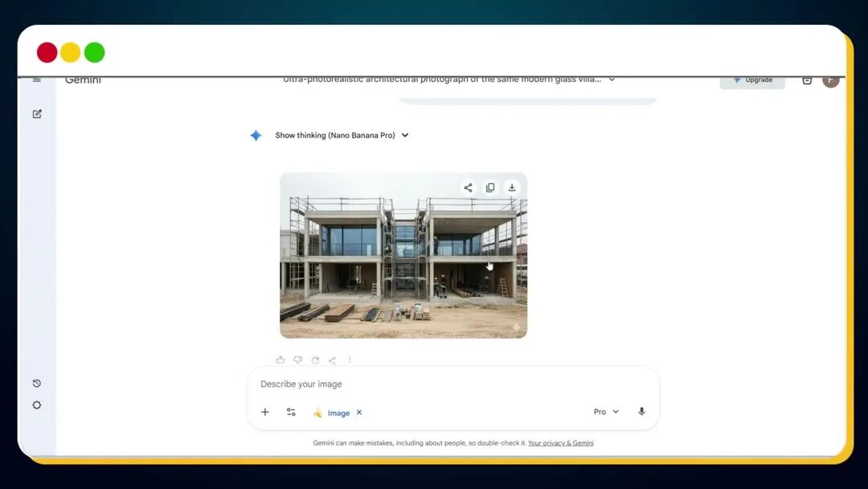Image resolution: width=868 pixels, height=489 pixels.
Task: Click the Gemini sparkle icon beside Show thinking
Action: point(256,135)
